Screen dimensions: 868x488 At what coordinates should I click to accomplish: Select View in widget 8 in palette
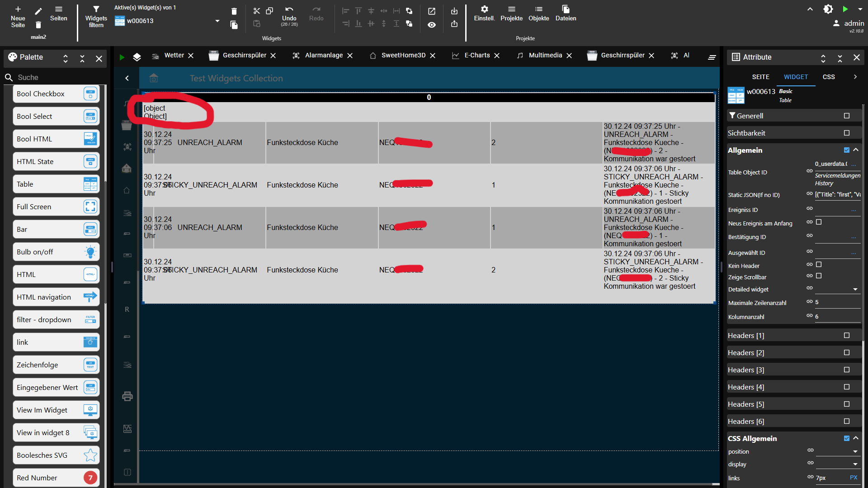[x=56, y=432]
